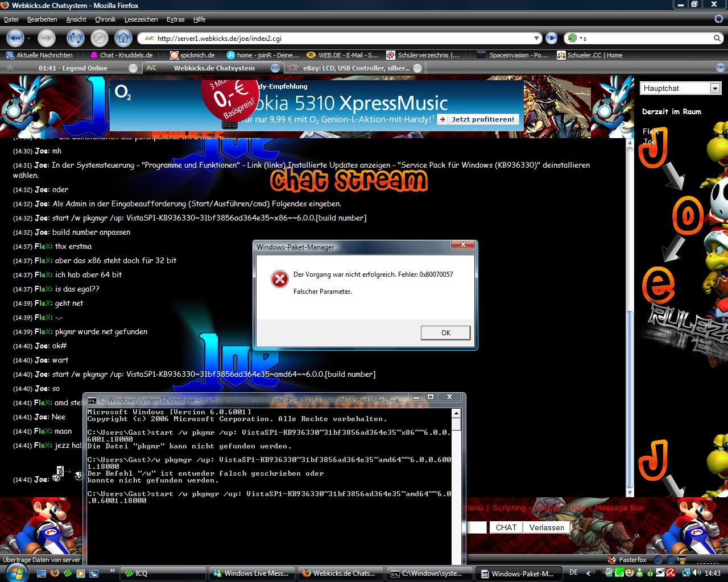Open the Spaceinvasion bookmark

[512, 55]
